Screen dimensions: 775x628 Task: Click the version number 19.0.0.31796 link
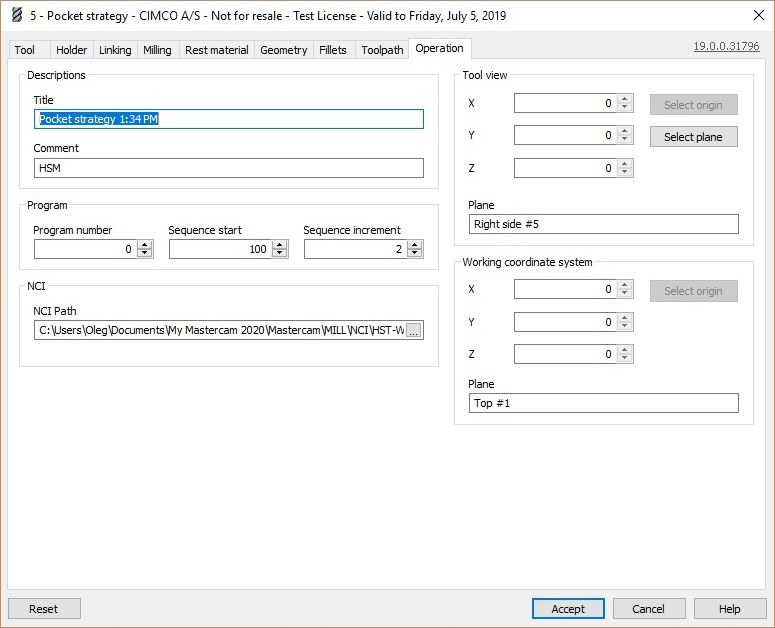coord(726,46)
